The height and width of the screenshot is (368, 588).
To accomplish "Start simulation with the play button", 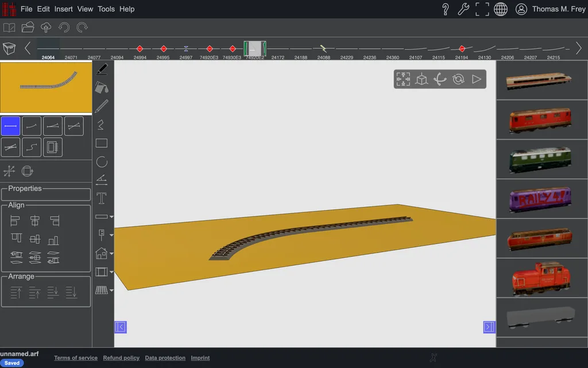I will tap(476, 79).
